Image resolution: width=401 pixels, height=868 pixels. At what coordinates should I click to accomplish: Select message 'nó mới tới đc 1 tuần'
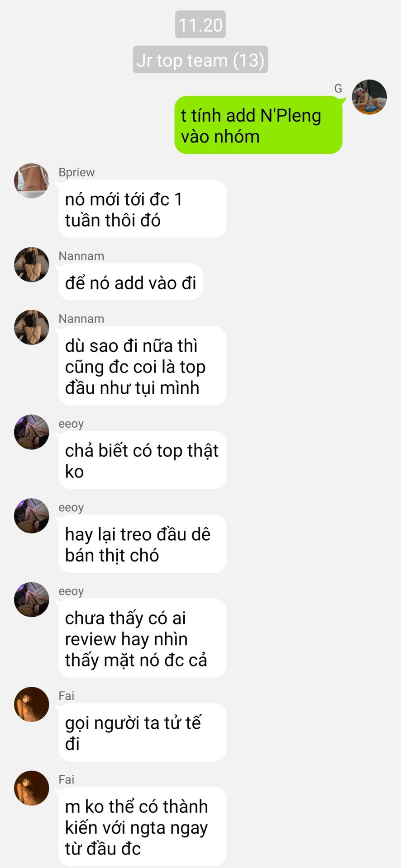pos(142,209)
